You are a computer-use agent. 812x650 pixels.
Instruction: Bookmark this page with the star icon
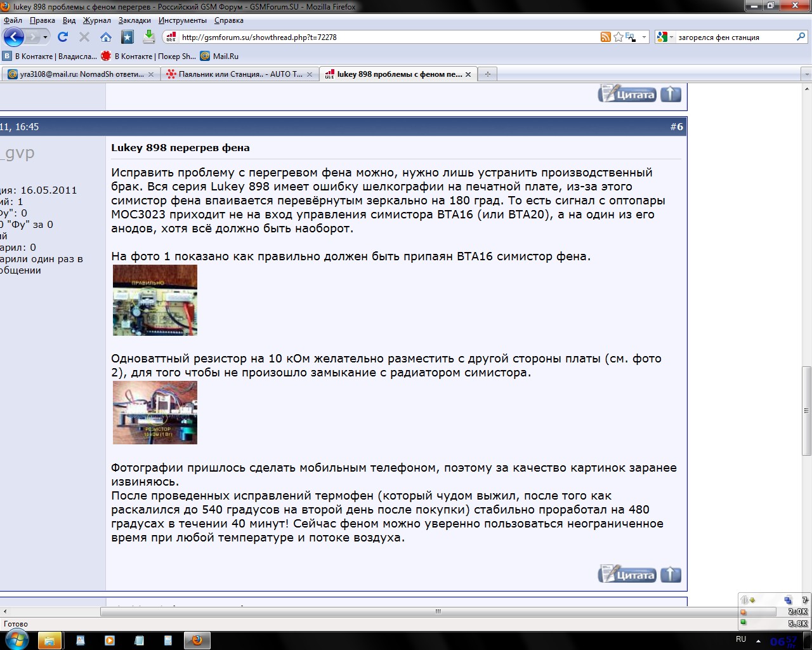tap(619, 37)
